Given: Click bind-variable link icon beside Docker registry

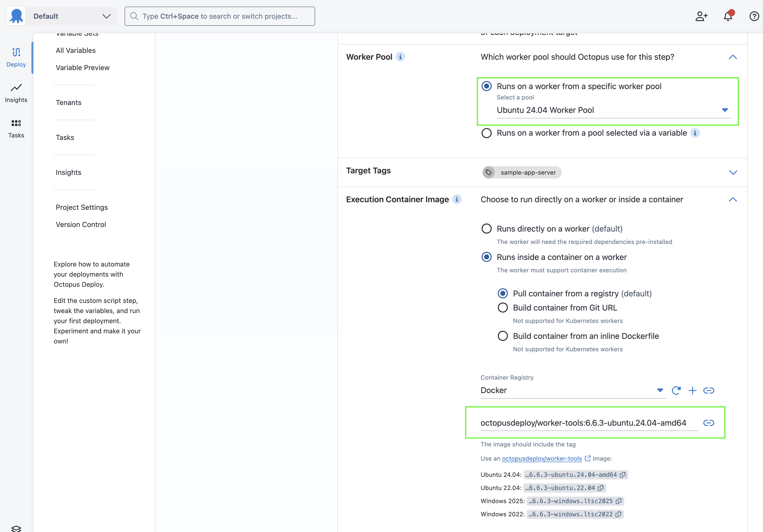Looking at the screenshot, I should point(709,390).
